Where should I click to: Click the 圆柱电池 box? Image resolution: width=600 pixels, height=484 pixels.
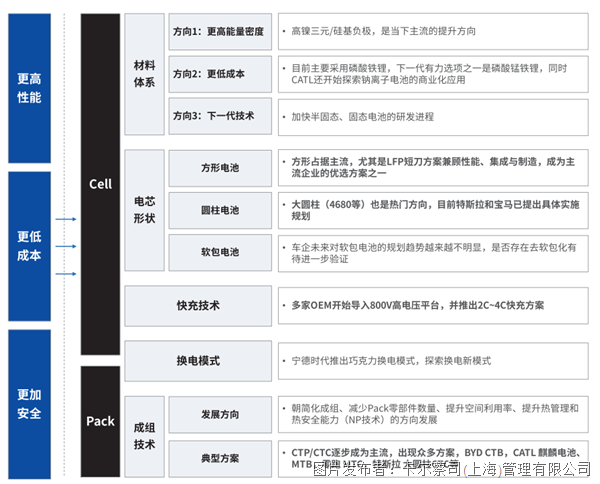click(x=220, y=210)
